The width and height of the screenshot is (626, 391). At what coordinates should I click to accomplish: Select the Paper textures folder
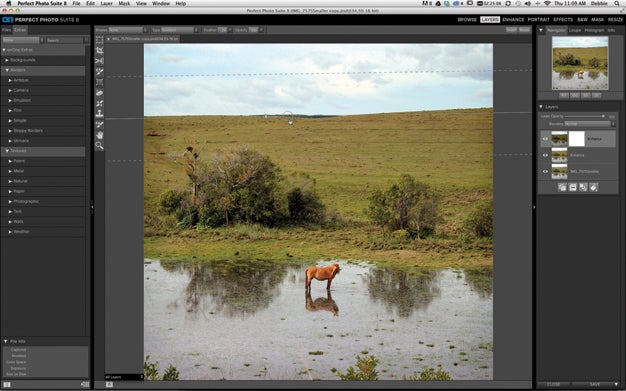tap(19, 191)
